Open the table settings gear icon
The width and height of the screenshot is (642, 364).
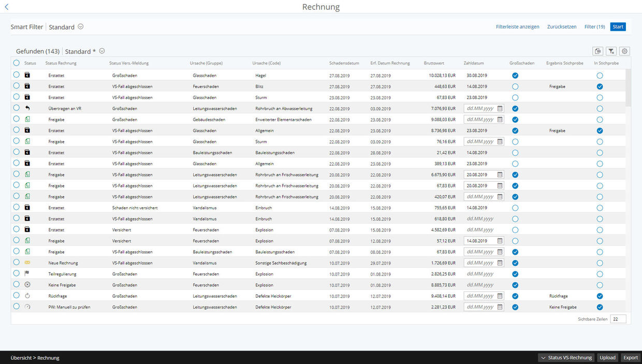point(624,51)
